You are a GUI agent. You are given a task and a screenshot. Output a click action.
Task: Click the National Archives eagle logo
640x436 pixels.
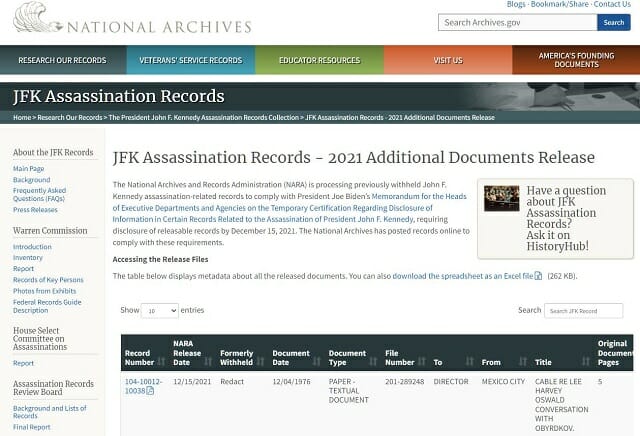[x=38, y=18]
